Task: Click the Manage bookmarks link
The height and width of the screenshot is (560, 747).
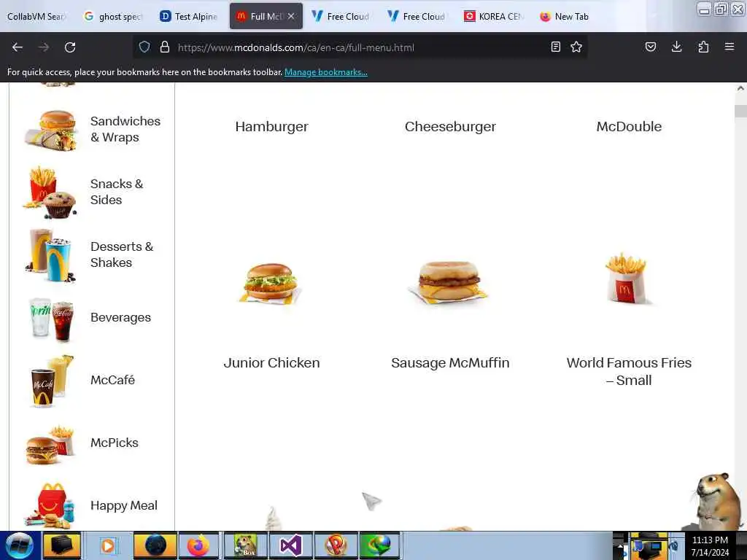Action: [x=326, y=72]
